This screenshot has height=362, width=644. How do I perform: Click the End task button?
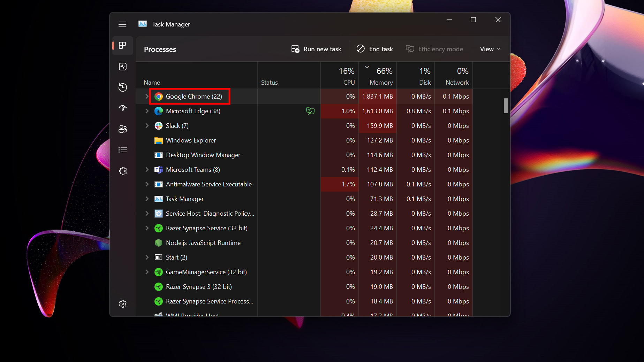(x=375, y=49)
